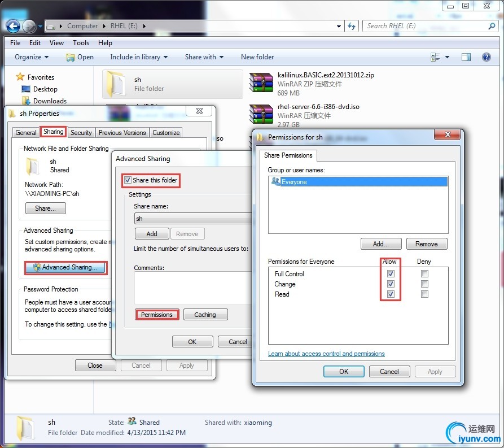The height and width of the screenshot is (448, 504).
Task: Open the Explorer help icon
Action: tap(487, 57)
